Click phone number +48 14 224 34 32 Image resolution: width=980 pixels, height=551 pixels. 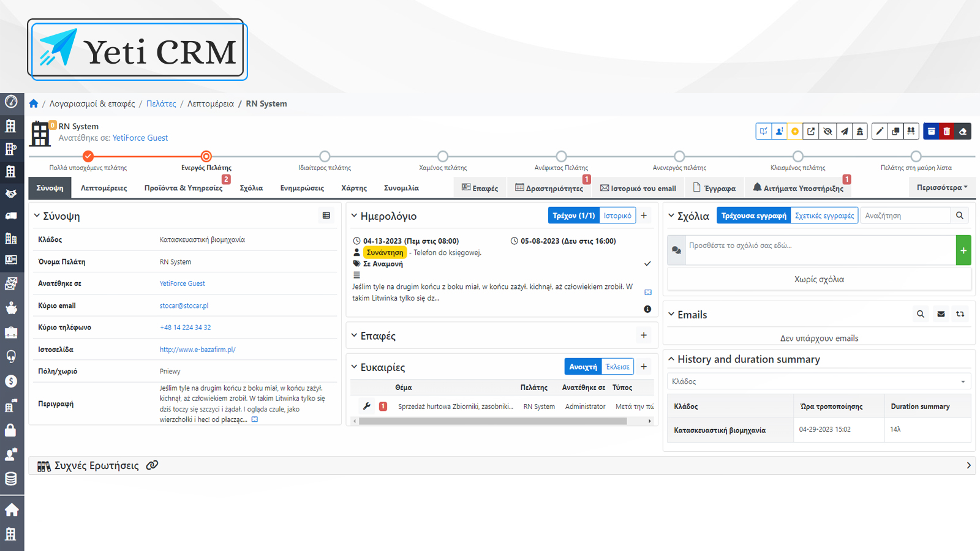coord(185,328)
